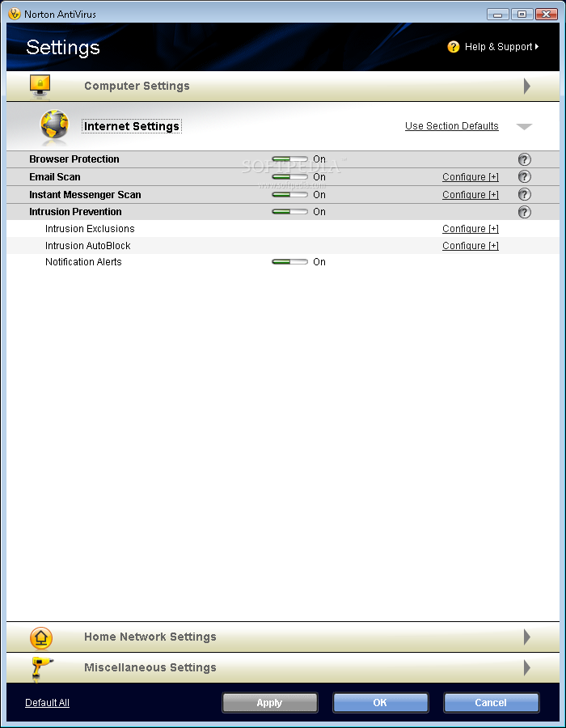Minimize the Norton AntiVirus window
This screenshot has height=728, width=566.
coord(498,15)
